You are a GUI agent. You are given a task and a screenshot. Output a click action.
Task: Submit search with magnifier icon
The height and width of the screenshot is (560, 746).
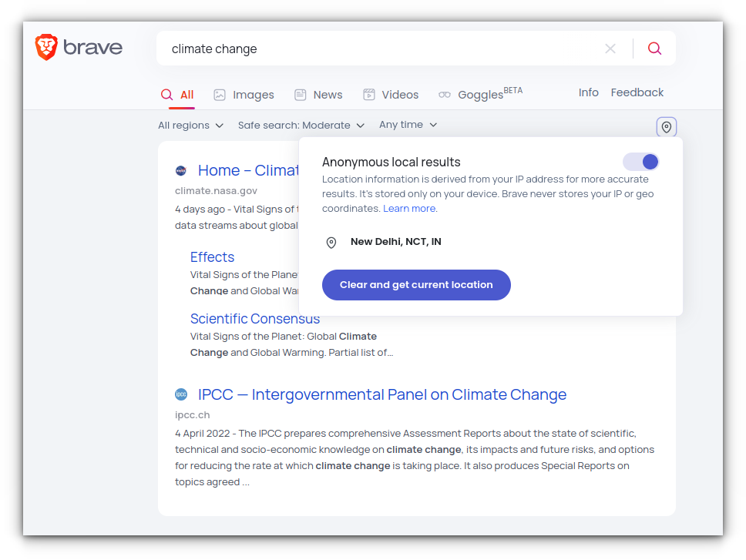654,48
